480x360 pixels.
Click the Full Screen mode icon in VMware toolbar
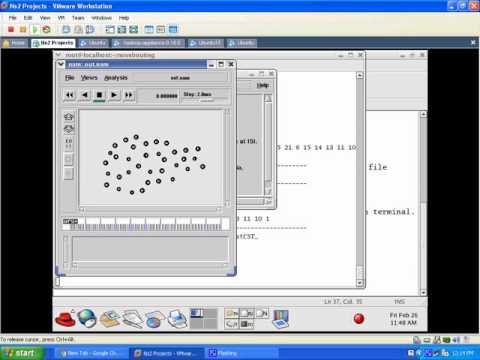[x=134, y=30]
